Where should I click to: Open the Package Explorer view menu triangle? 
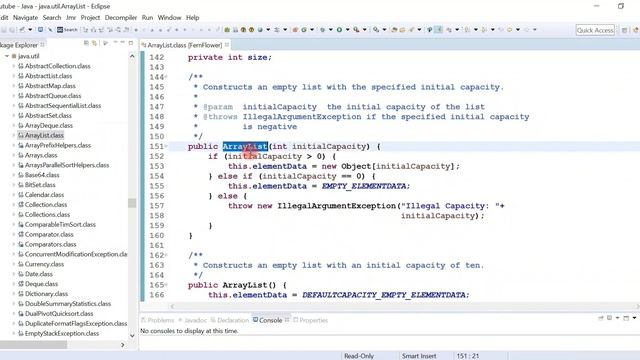[x=105, y=43]
